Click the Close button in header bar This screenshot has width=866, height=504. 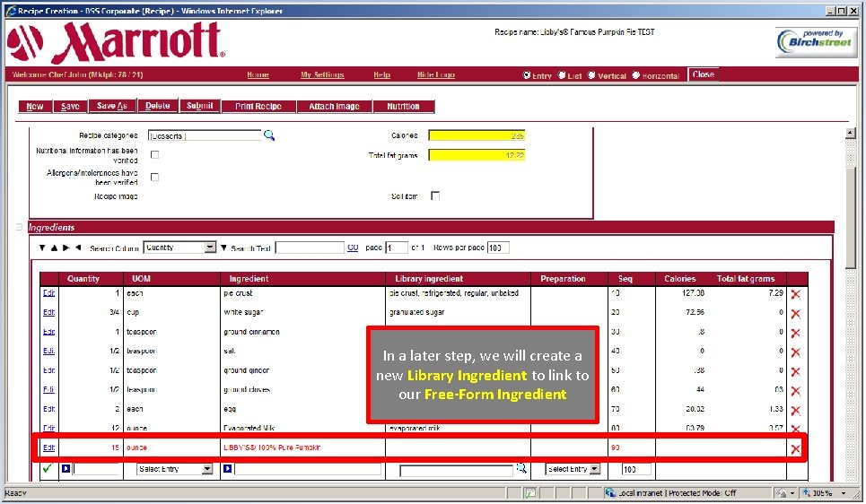point(703,74)
